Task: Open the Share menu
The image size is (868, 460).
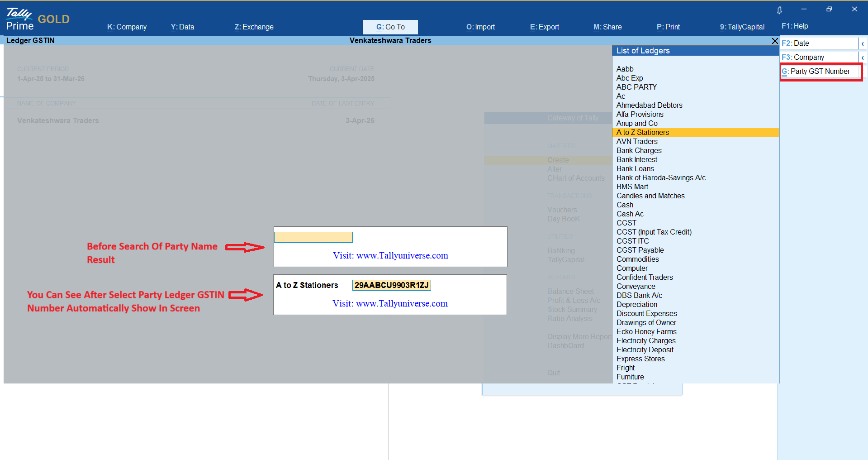Action: [607, 27]
